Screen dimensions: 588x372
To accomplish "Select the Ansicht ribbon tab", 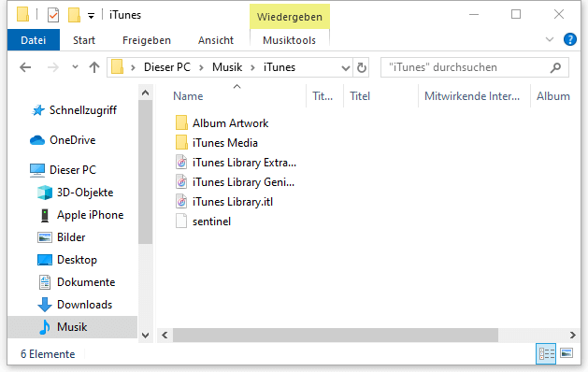I will [216, 40].
